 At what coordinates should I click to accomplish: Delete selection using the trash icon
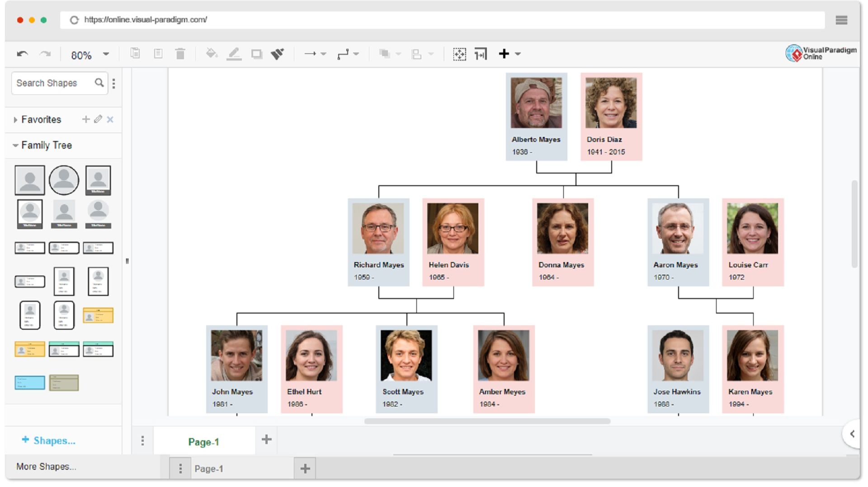point(180,53)
